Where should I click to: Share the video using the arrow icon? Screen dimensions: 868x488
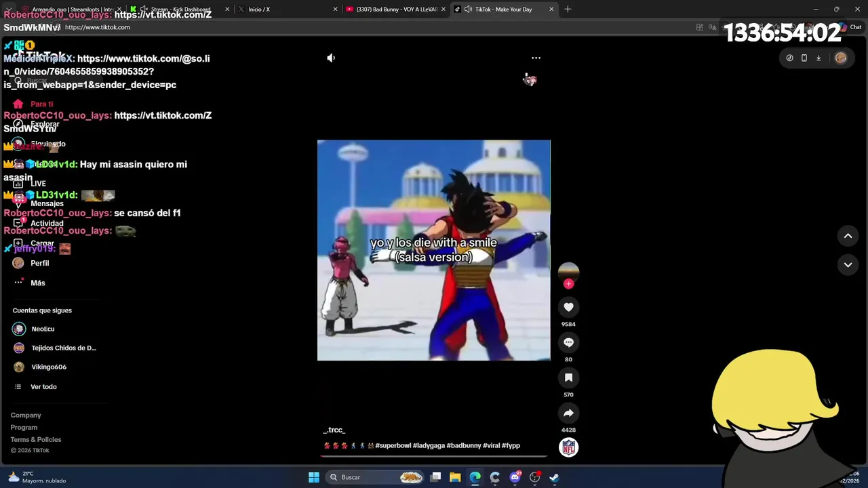[568, 413]
